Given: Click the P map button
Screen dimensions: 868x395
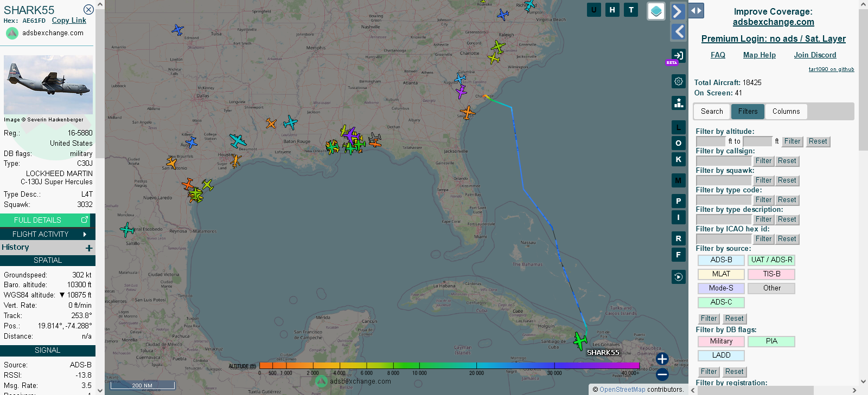Looking at the screenshot, I should coord(678,201).
